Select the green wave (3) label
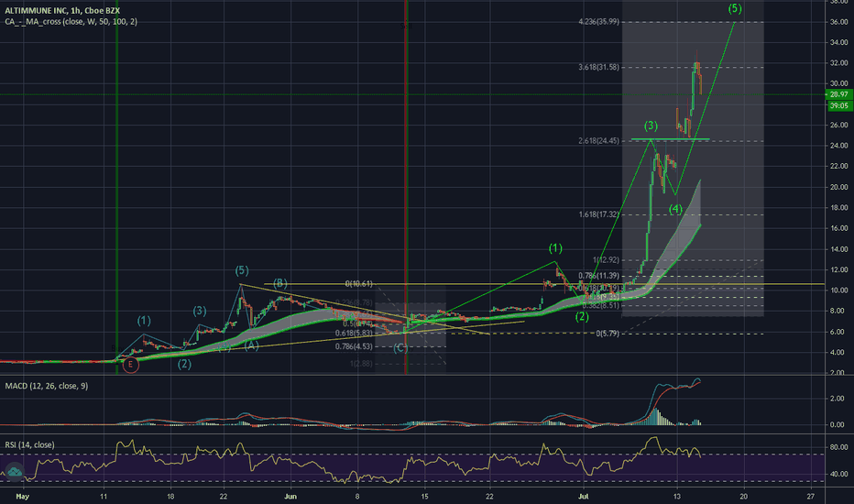The height and width of the screenshot is (504, 854). point(651,126)
